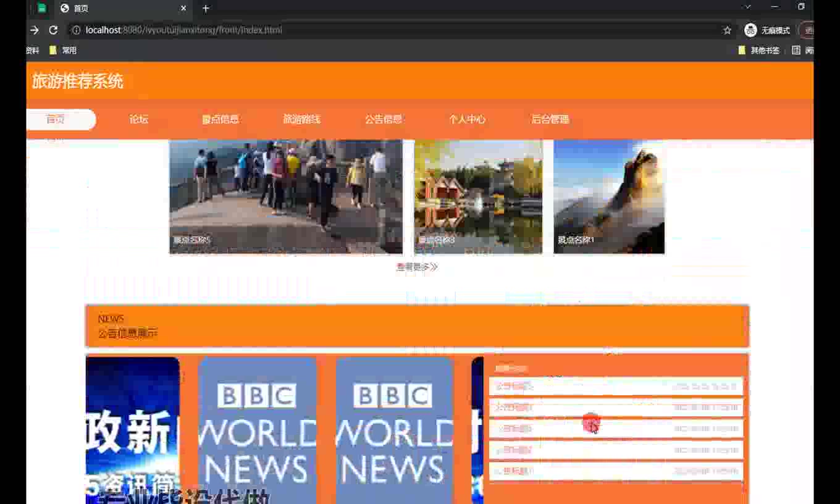Bookmark this page with the star icon
840x504 pixels.
click(x=727, y=30)
